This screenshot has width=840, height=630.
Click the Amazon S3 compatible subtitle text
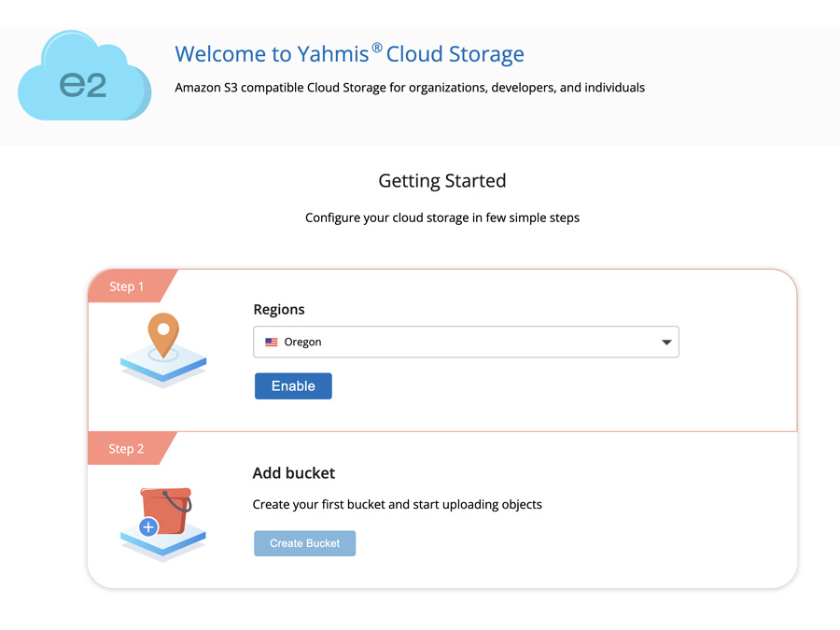(410, 88)
